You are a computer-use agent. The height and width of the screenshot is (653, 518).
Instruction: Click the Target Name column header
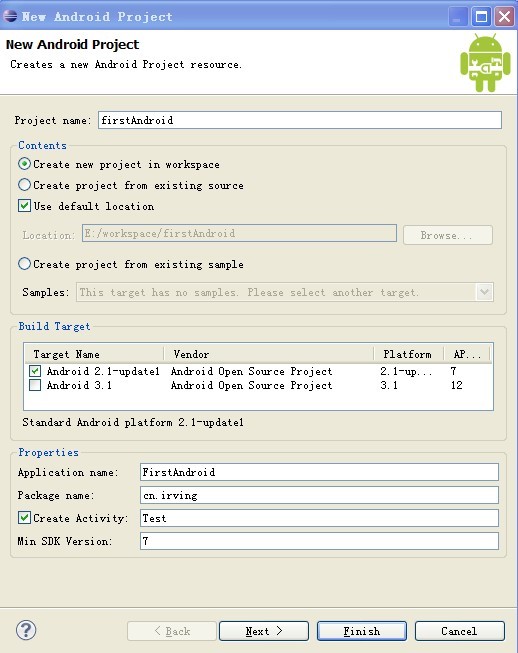click(95, 354)
